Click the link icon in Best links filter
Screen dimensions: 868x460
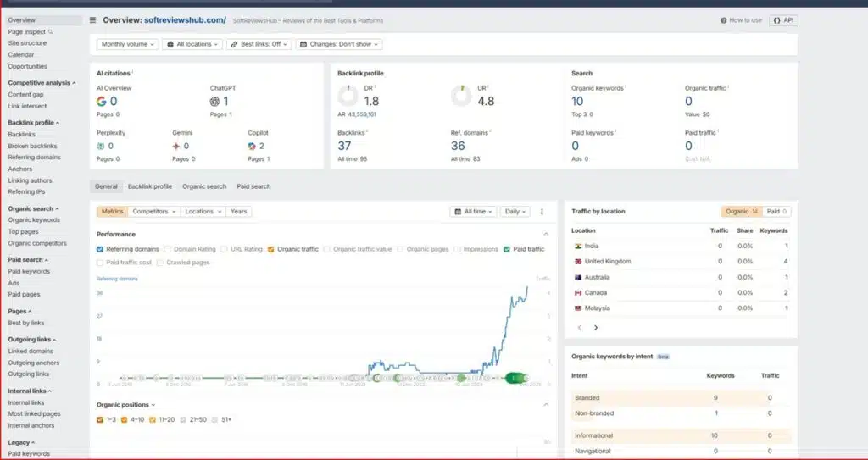click(x=234, y=44)
